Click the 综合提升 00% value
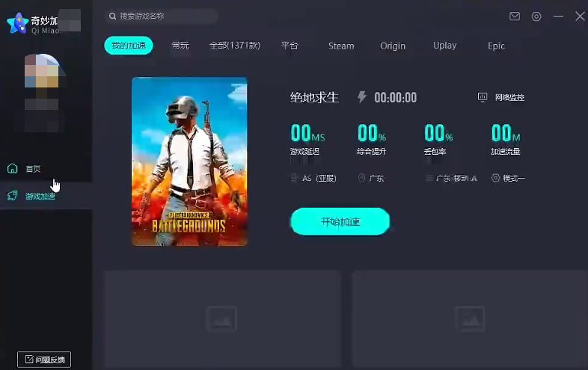 click(x=372, y=133)
